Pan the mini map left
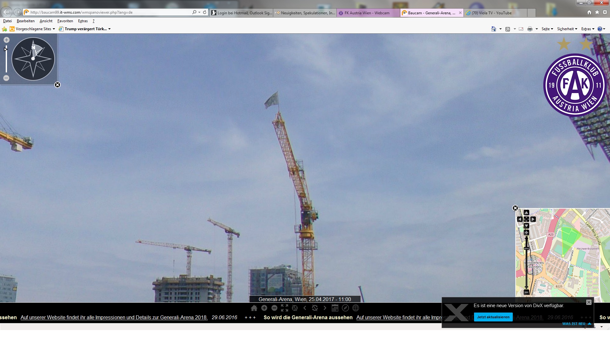610x364 pixels. [520, 219]
